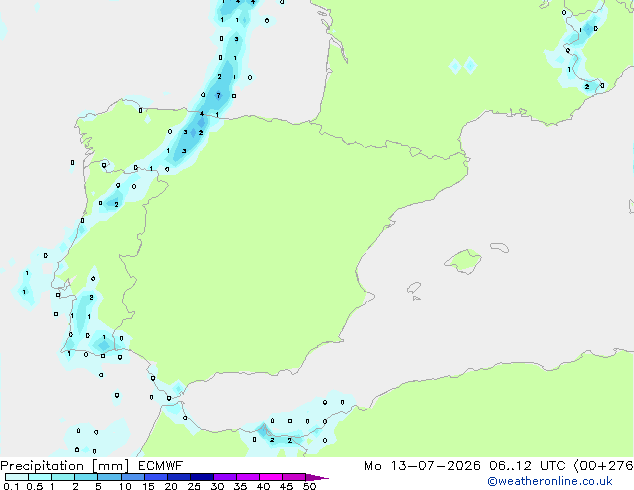634x490 pixels.
Task: Click the 0.5–1 mm legend color box
Action: [40, 477]
